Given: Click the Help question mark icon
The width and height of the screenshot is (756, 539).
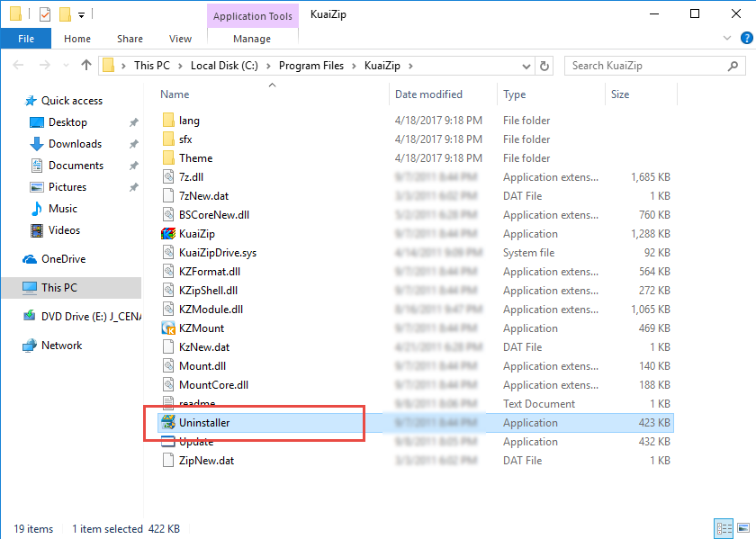Looking at the screenshot, I should 746,38.
